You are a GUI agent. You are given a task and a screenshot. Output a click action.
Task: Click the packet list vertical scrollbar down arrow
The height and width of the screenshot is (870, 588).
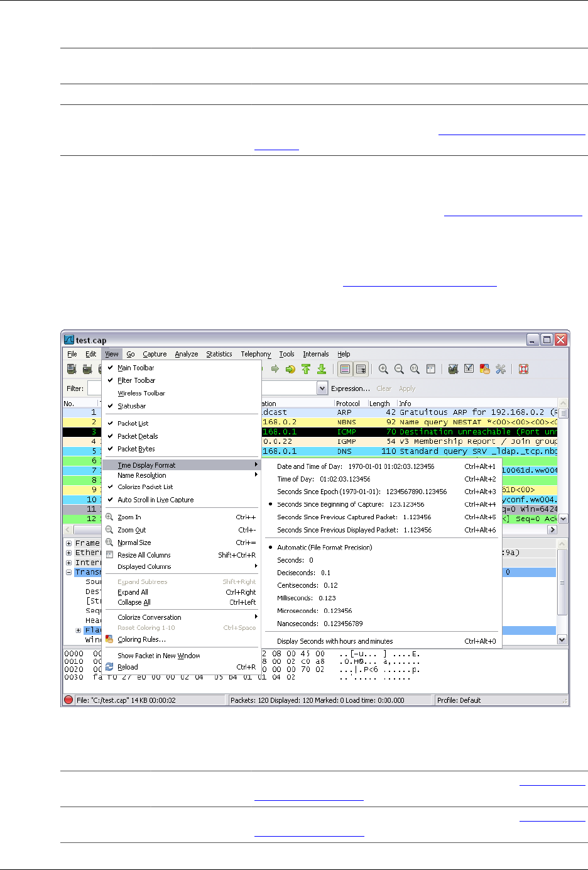pos(563,519)
